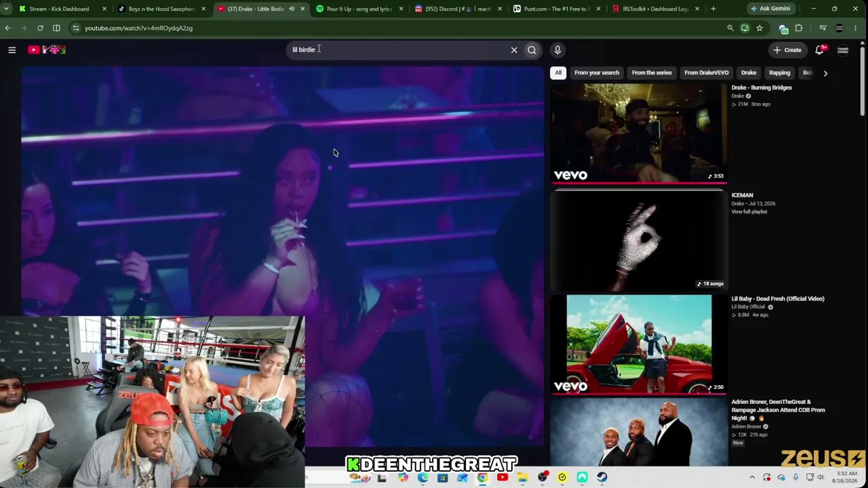Select the 'Rapping' filter chip
Image resolution: width=868 pixels, height=488 pixels.
coord(779,73)
